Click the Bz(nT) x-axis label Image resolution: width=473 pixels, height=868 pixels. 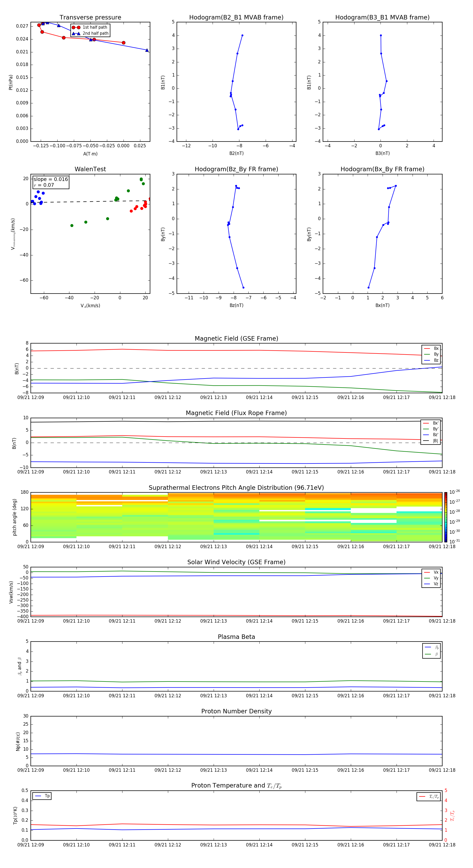point(236,305)
